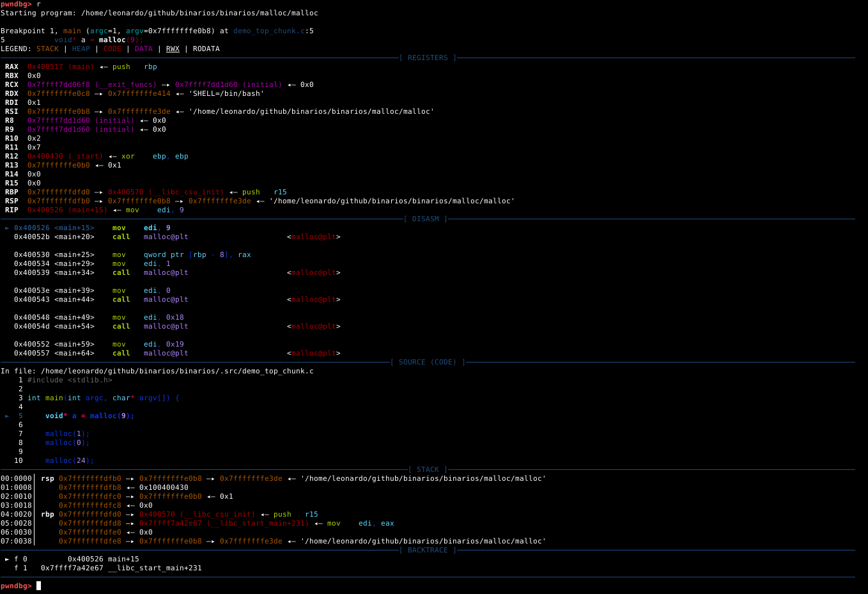Viewport: 868px width, 594px height.
Task: Click the frame 0 arrow in BACKTRACE
Action: coord(7,559)
